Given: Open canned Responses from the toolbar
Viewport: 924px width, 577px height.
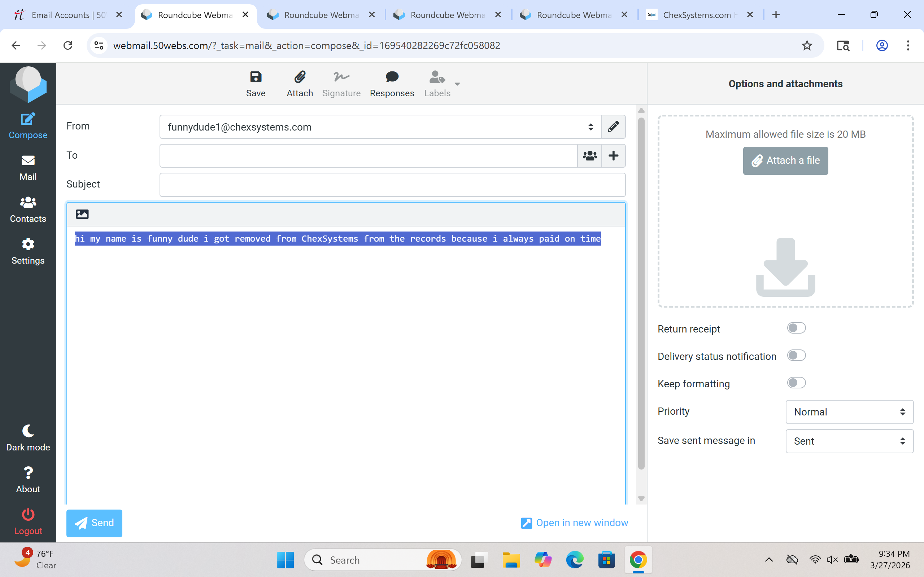Looking at the screenshot, I should coord(392,83).
